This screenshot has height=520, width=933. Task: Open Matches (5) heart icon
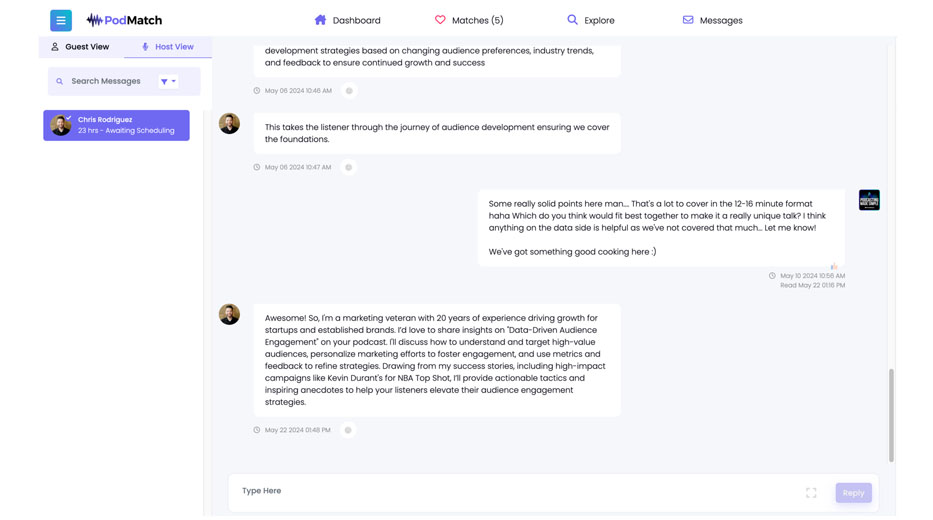point(440,20)
